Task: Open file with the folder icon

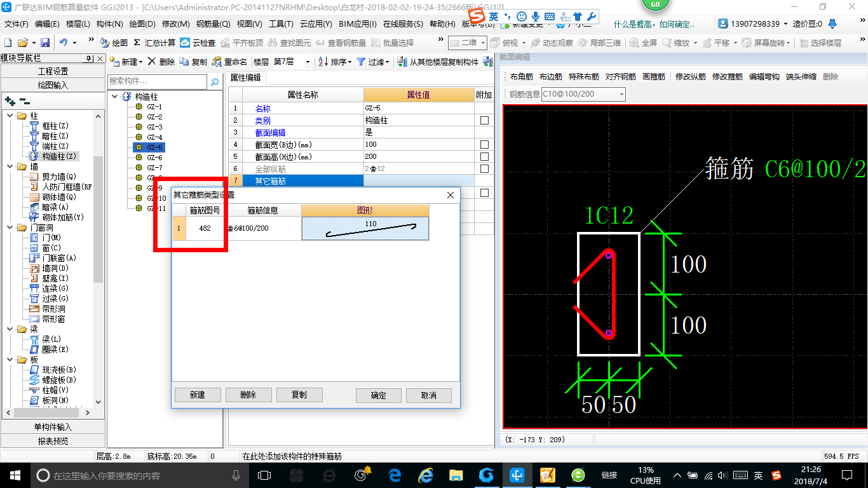Action: point(22,43)
